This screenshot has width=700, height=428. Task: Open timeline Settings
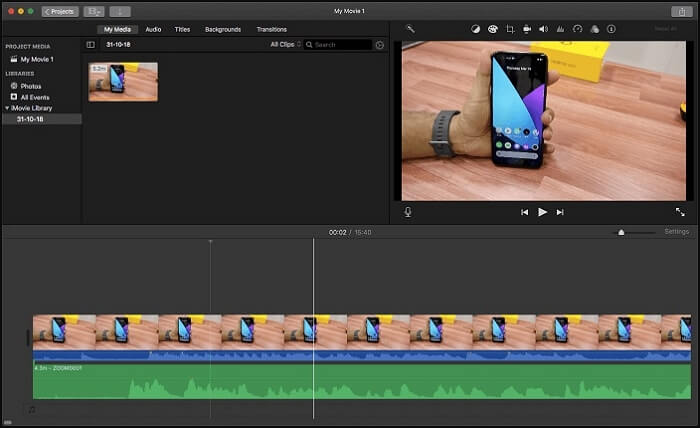click(x=677, y=232)
